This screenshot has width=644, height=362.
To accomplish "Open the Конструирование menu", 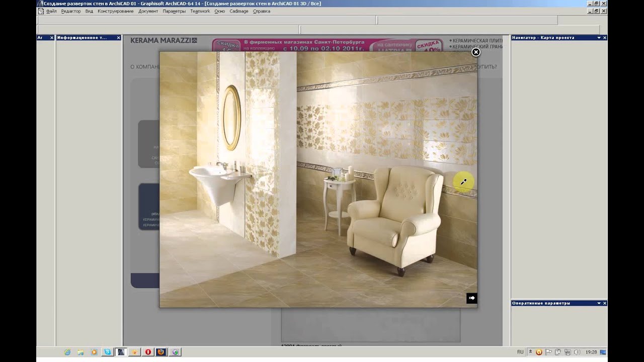I will click(x=116, y=11).
